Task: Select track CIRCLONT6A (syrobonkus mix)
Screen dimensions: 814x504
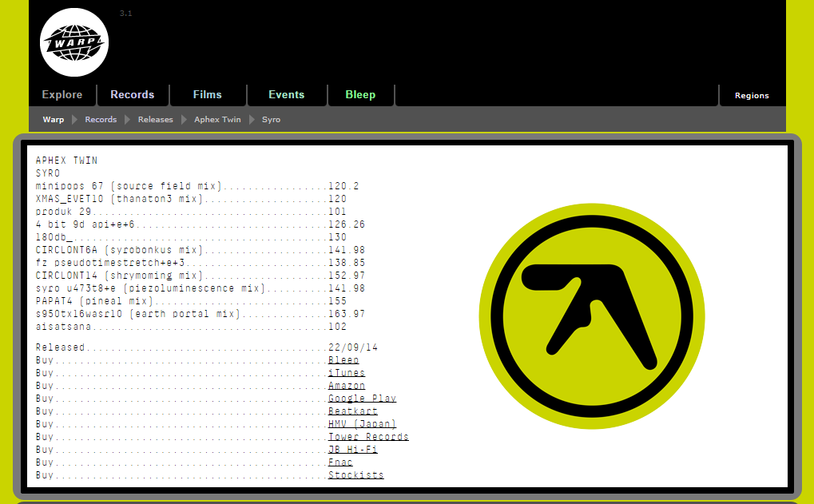Action: tap(119, 250)
